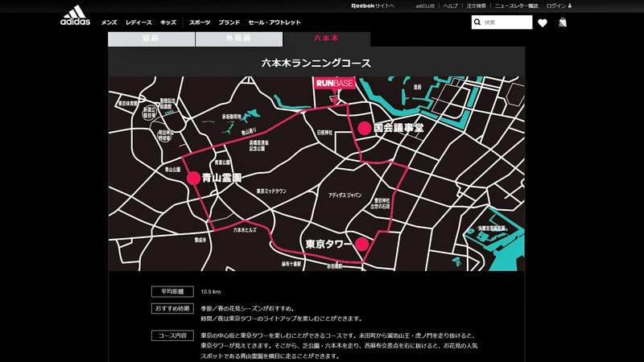This screenshot has width=644, height=362.
Task: Open the adiCLUB link
Action: click(x=425, y=6)
